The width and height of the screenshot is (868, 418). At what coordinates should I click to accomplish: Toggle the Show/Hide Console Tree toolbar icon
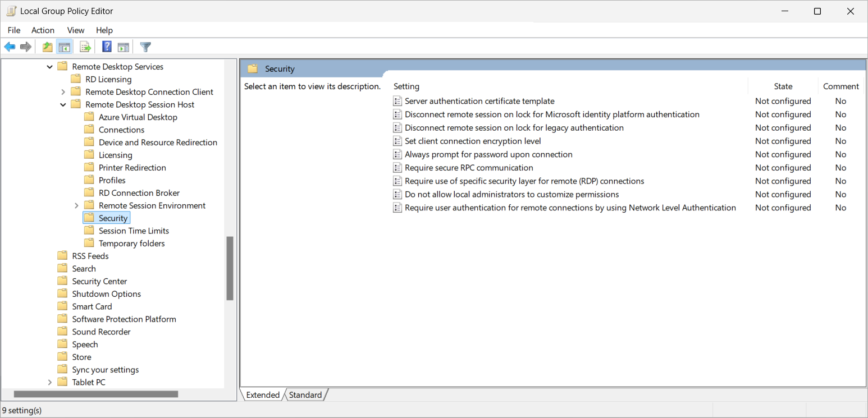(x=65, y=47)
